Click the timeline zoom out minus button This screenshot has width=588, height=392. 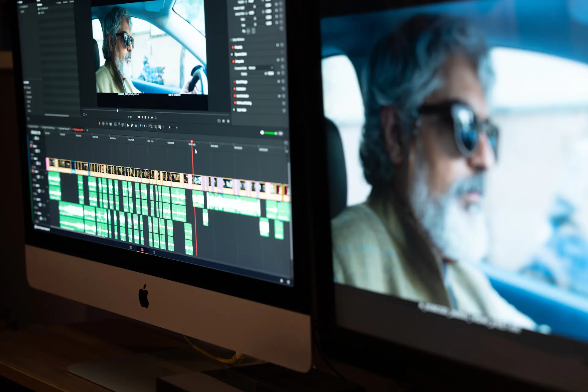tap(163, 127)
